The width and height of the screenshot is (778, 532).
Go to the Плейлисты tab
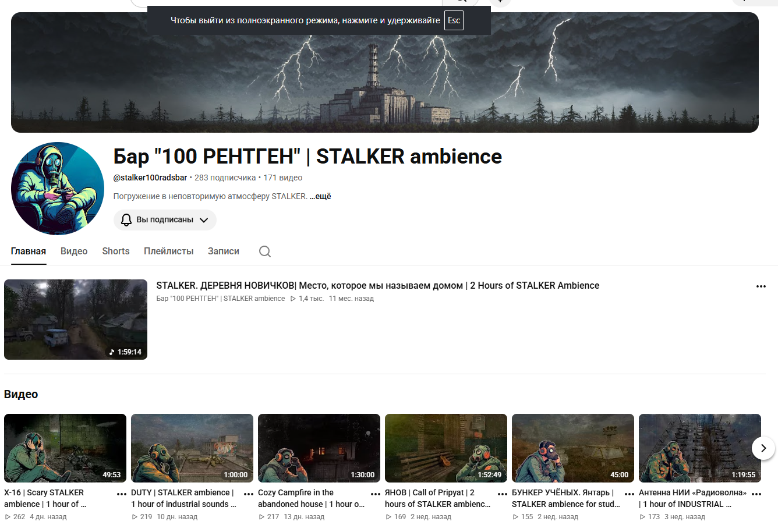pyautogui.click(x=169, y=251)
